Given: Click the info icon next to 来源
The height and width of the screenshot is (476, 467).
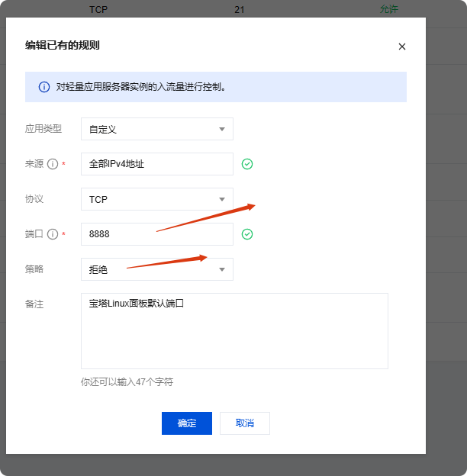Looking at the screenshot, I should [53, 164].
